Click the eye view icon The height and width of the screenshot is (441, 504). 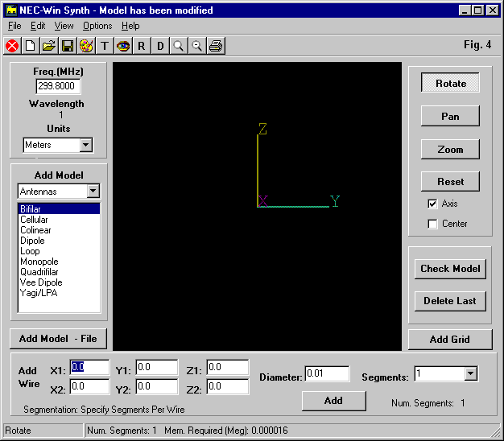point(123,46)
